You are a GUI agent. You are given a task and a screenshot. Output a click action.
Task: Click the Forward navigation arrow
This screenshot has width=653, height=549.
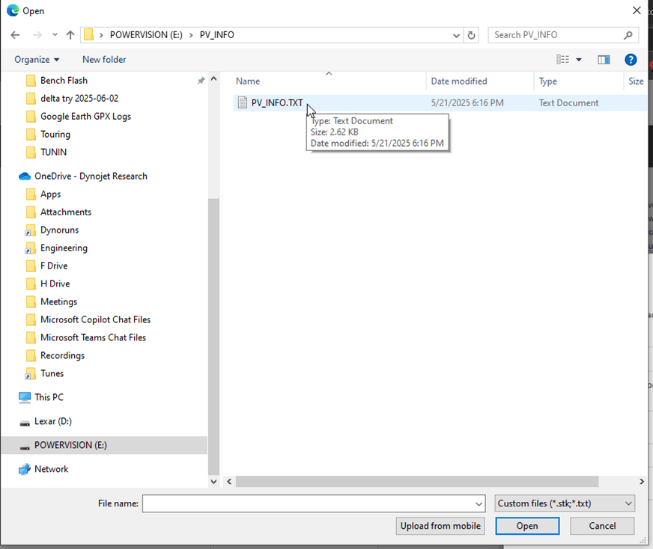(x=37, y=35)
